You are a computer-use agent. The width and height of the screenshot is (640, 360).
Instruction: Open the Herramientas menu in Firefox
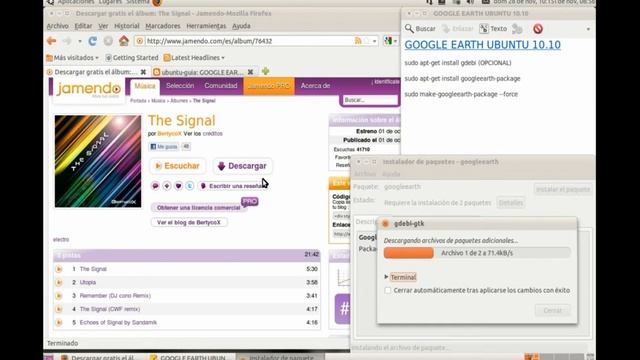click(206, 26)
